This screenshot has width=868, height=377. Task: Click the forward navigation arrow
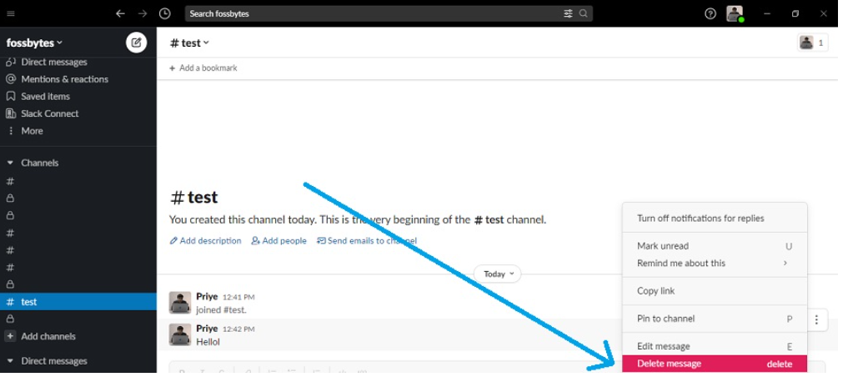click(143, 13)
